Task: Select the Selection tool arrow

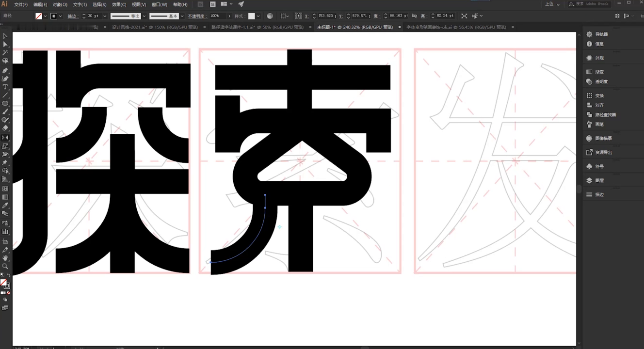Action: pyautogui.click(x=5, y=36)
